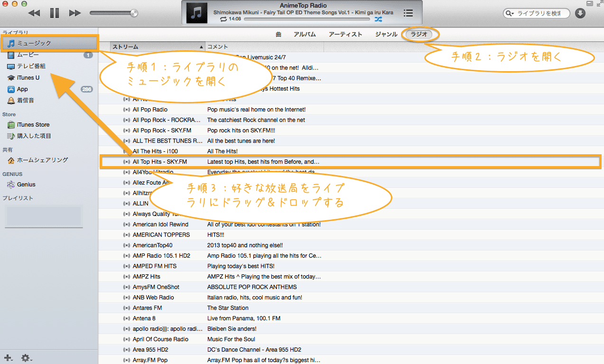This screenshot has height=364, width=604.
Task: Click the add playlist plus button
Action: (x=8, y=357)
